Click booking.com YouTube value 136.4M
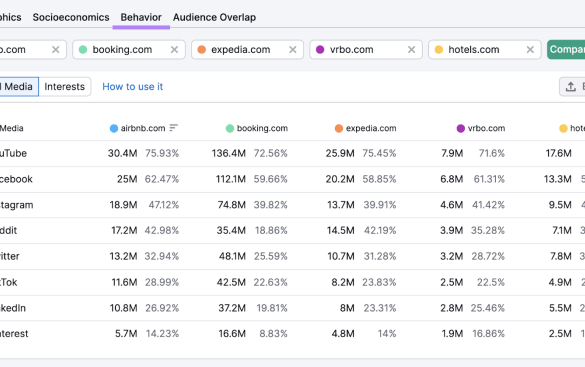Image resolution: width=585 pixels, height=367 pixels. click(229, 153)
